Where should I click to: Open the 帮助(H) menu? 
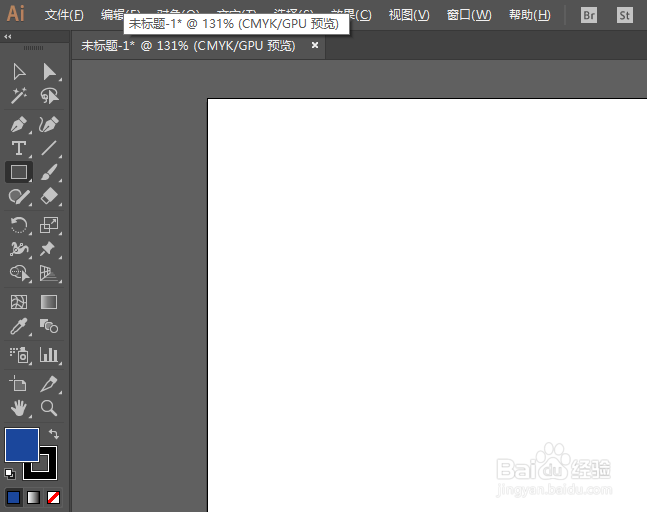(529, 15)
